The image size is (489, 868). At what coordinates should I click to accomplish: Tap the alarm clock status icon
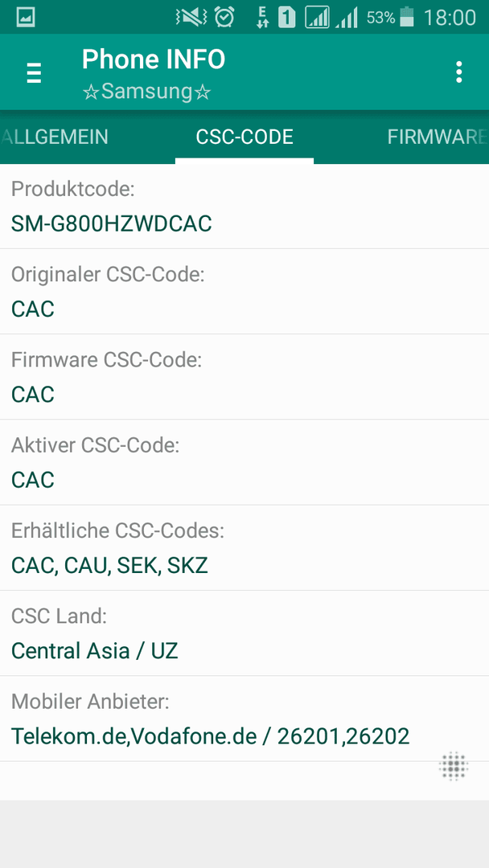point(224,18)
